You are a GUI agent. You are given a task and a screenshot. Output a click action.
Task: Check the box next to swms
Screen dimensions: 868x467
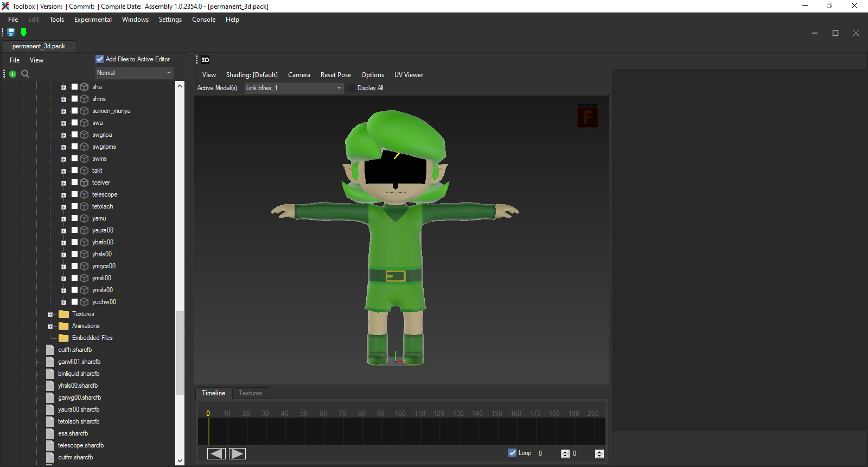(75, 159)
